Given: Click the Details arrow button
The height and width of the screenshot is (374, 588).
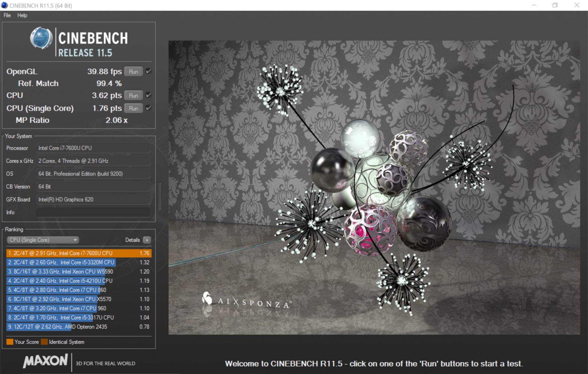Looking at the screenshot, I should (147, 240).
